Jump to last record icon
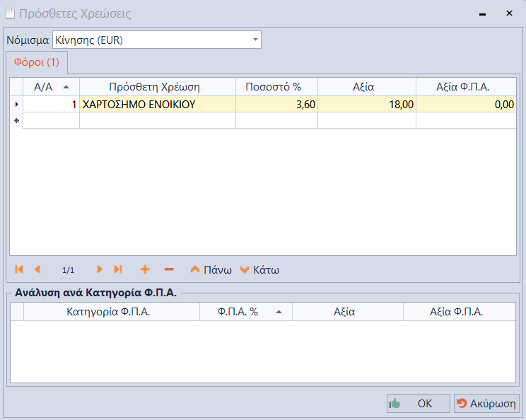 tap(118, 269)
